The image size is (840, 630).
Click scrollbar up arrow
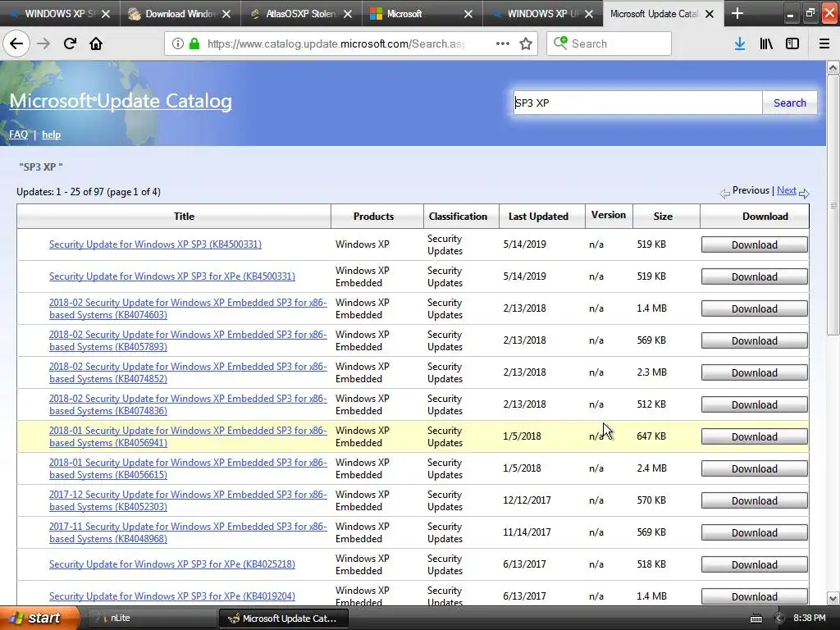point(833,67)
